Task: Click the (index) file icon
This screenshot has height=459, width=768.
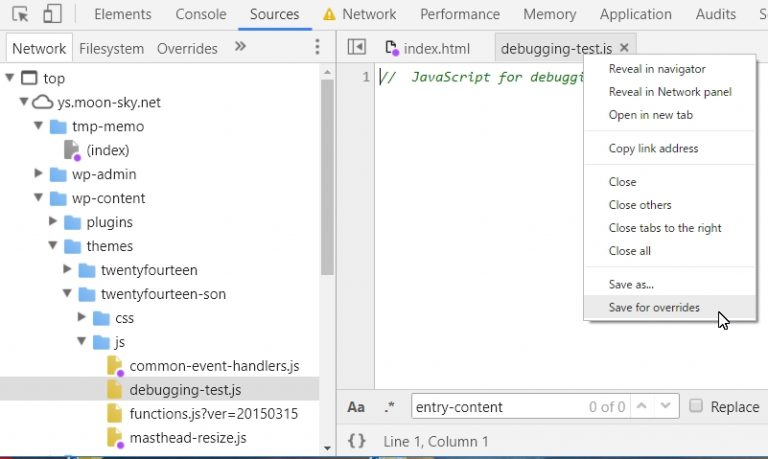Action: [72, 150]
